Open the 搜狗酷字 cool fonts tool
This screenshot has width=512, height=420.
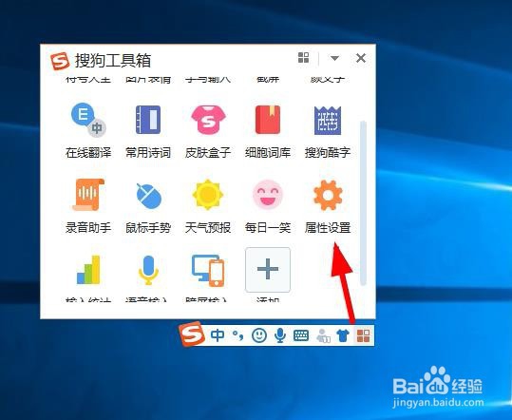[328, 120]
